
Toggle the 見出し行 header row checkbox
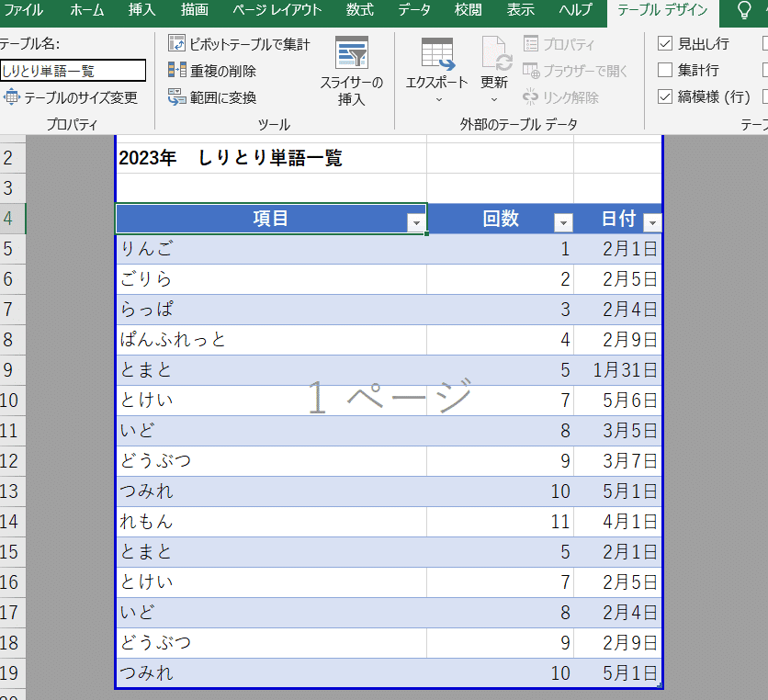coord(665,43)
